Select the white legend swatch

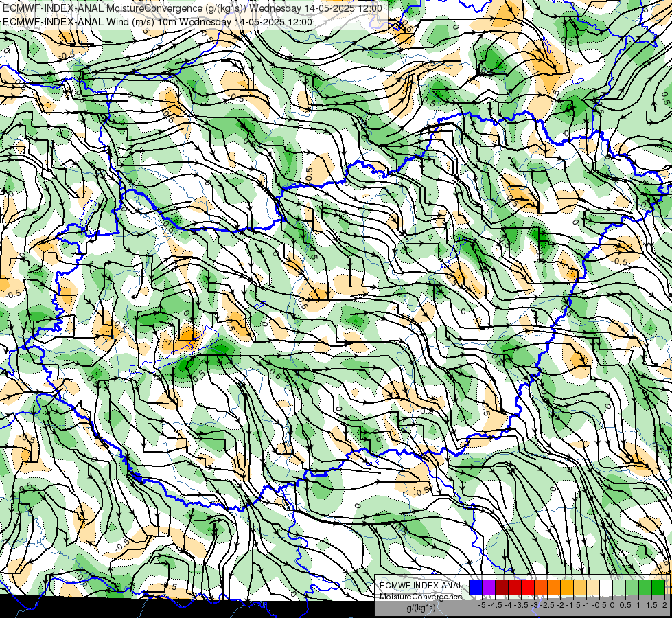pos(606,588)
